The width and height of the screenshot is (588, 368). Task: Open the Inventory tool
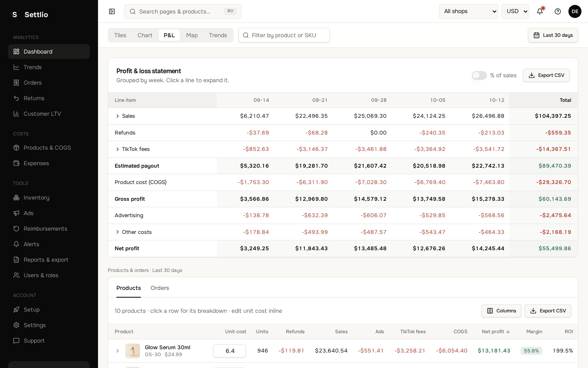pyautogui.click(x=49, y=198)
